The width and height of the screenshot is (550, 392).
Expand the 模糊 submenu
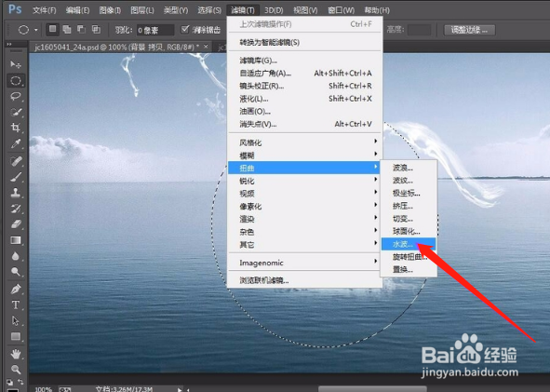click(304, 155)
